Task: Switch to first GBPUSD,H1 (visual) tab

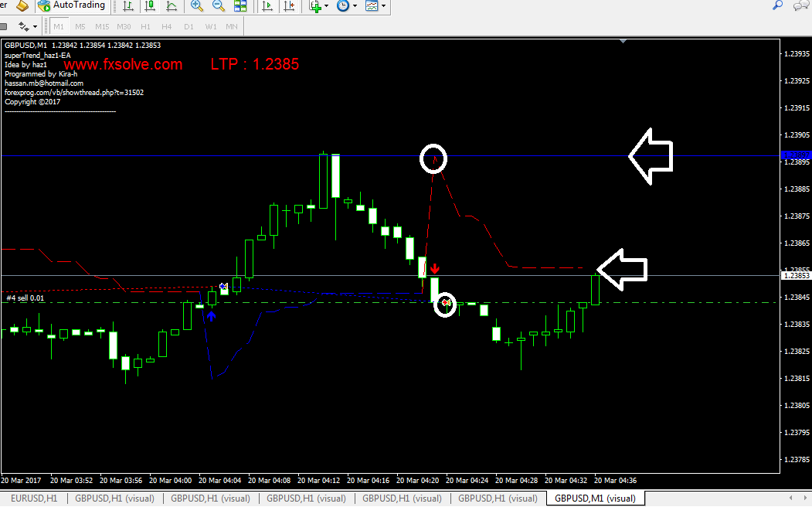Action: coord(114,498)
